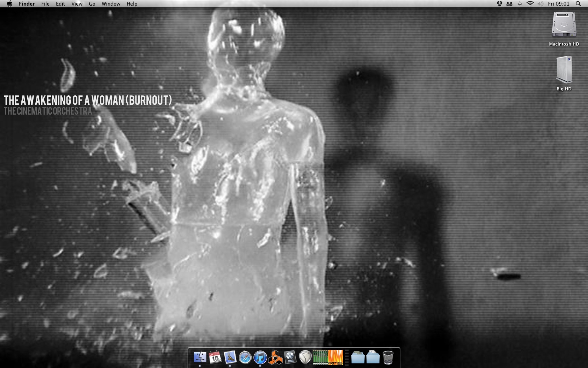The image size is (588, 368).
Task: Open Finder from the Dock
Action: (x=200, y=357)
